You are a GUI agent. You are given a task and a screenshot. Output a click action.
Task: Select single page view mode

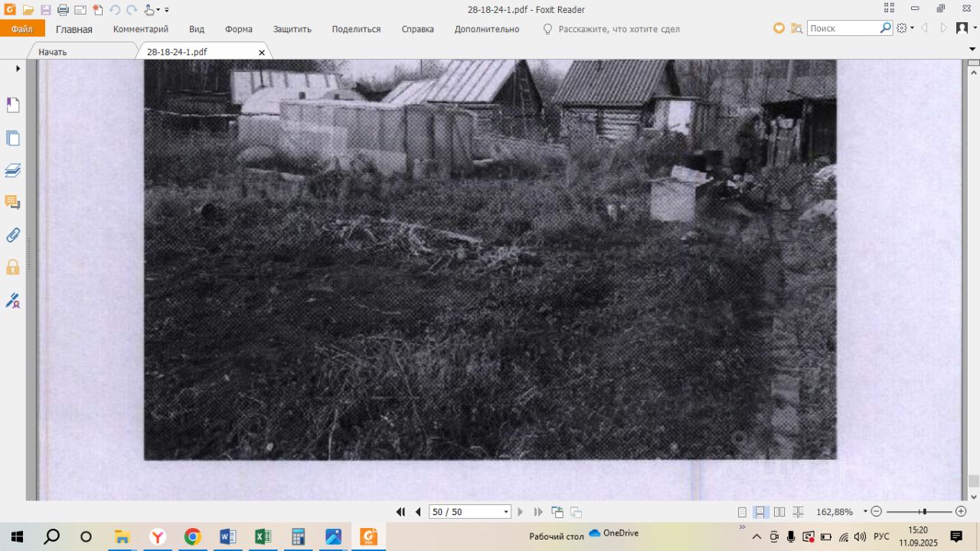coord(742,512)
